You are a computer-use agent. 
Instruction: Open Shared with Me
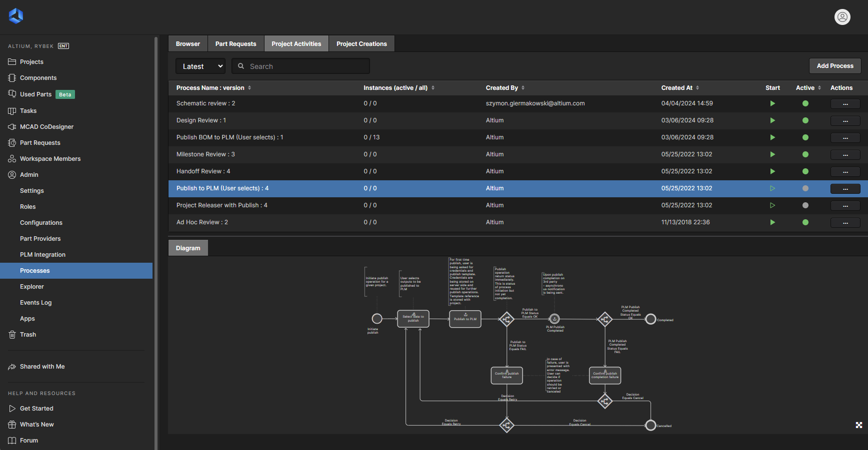coord(42,367)
